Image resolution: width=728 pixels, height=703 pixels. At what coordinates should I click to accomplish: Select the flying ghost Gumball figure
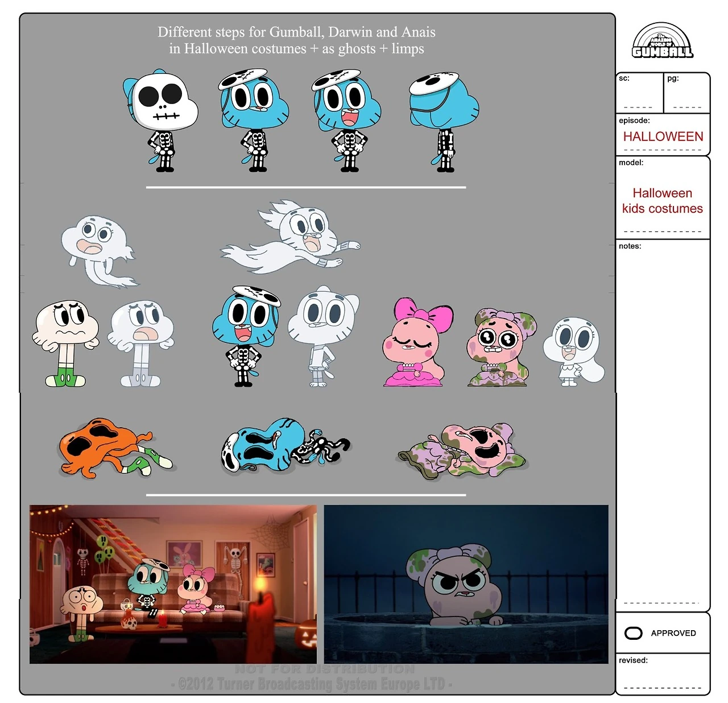coord(293,237)
